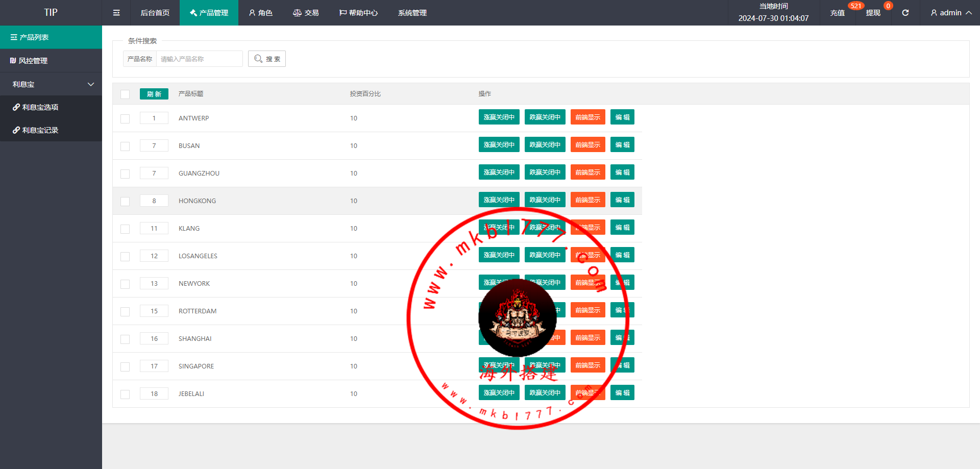Screen dimensions: 980x469
Task: Click 前端显示 for ROTTERDAM
Action: (588, 310)
